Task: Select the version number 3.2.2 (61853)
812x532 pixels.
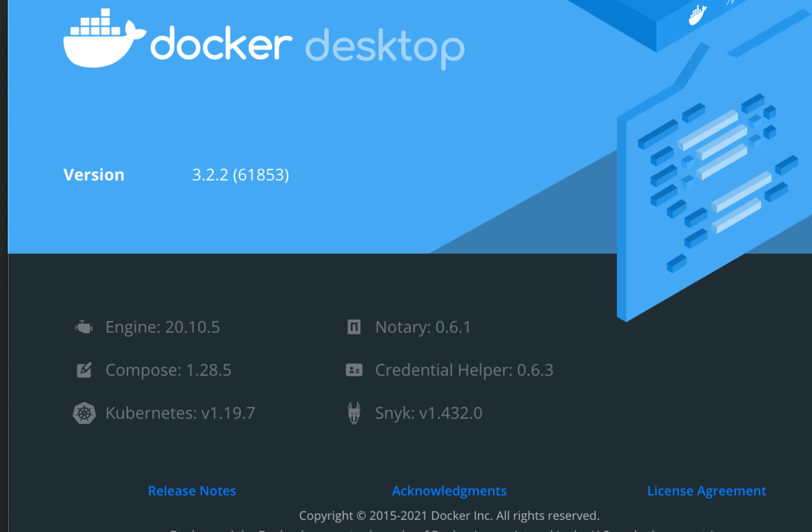Action: click(240, 175)
